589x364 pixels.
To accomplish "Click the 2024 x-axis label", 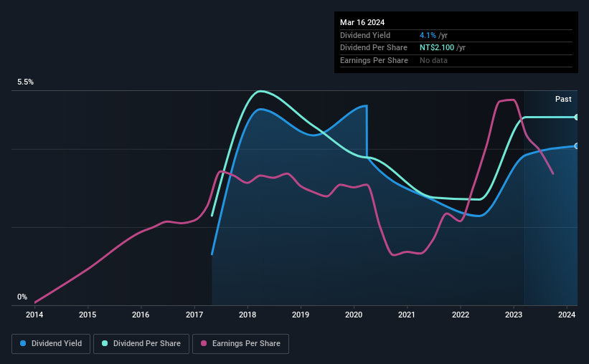I will pyautogui.click(x=567, y=315).
